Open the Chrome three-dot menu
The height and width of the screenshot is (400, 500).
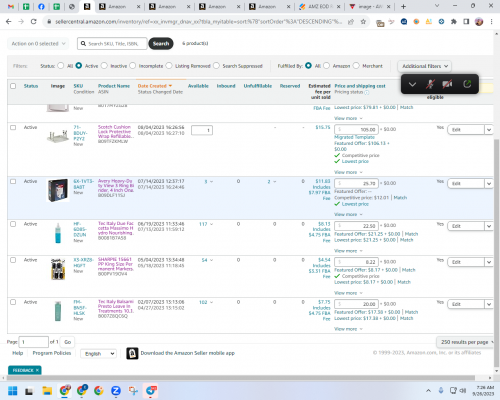[x=491, y=22]
